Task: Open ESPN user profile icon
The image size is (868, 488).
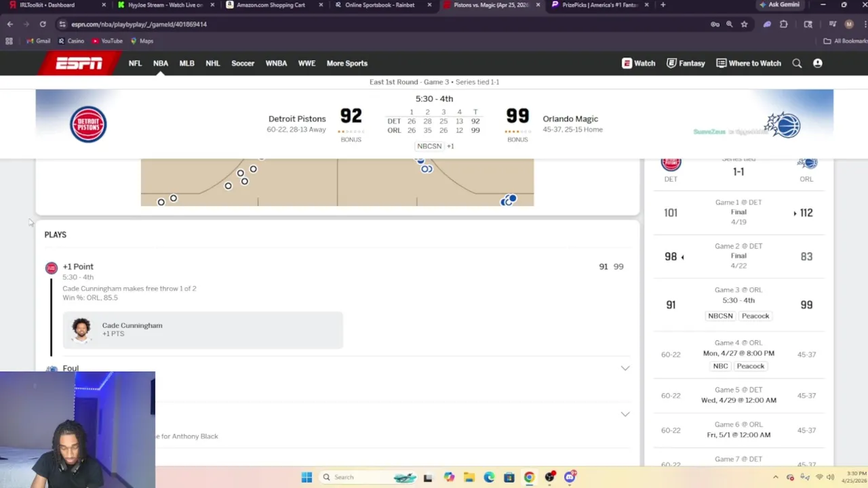Action: (x=817, y=63)
